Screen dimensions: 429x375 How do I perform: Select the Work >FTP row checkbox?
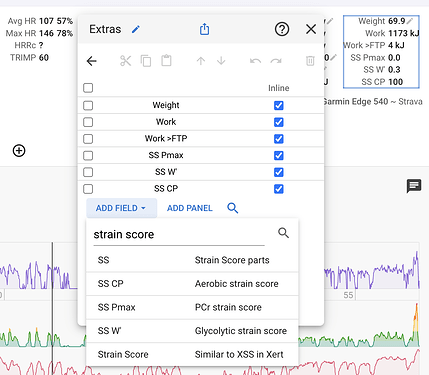pyautogui.click(x=88, y=139)
